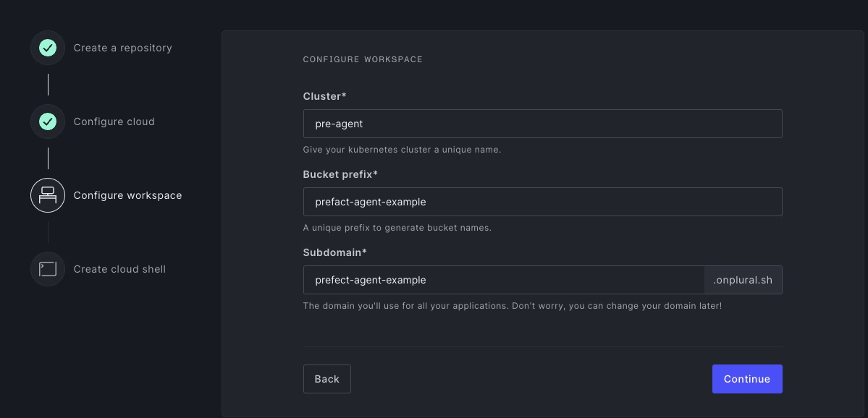Select the Configure workspace desk icon

click(48, 195)
